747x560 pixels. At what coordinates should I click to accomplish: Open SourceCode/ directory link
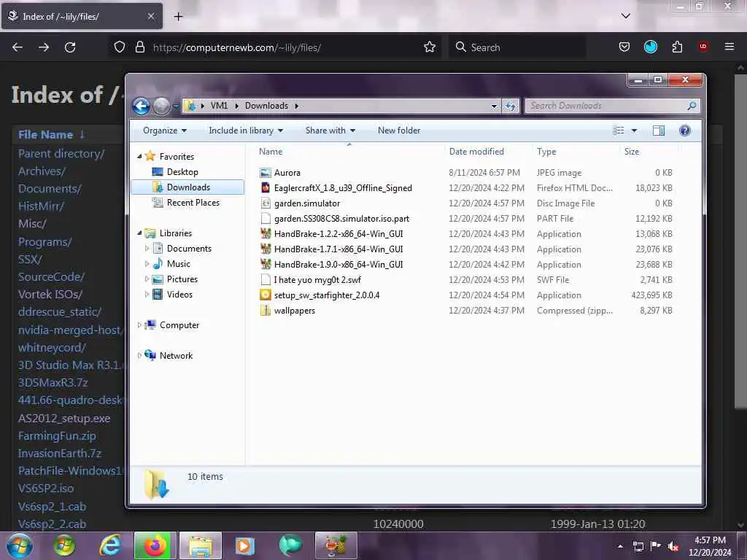[51, 276]
